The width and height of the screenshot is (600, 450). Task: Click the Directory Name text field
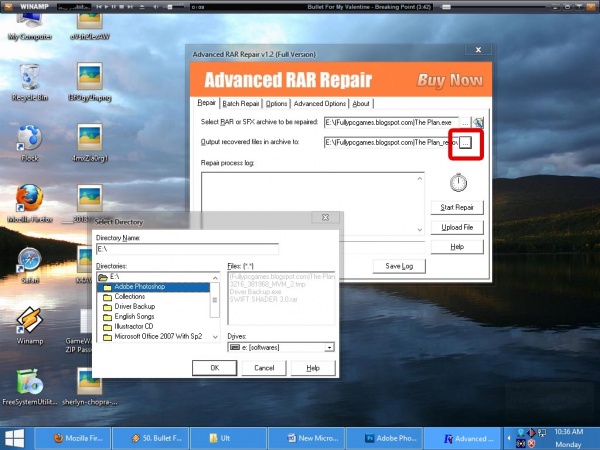click(x=188, y=249)
